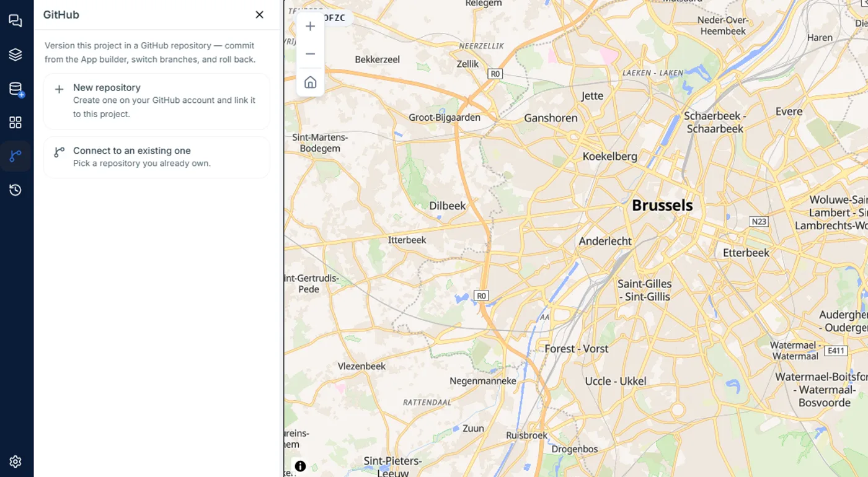Click the Jette map label
This screenshot has height=477, width=868.
(592, 95)
